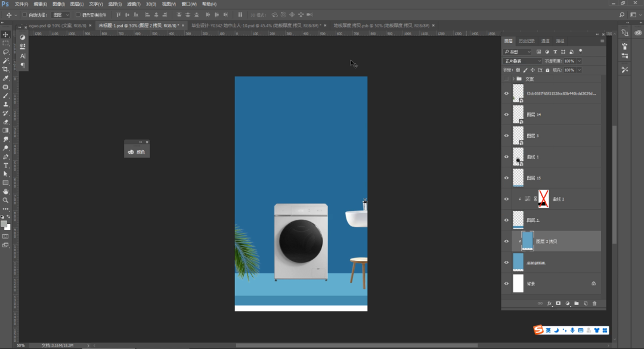Expand the 文案 layer group
Screen dimensions: 644x349
(512, 79)
